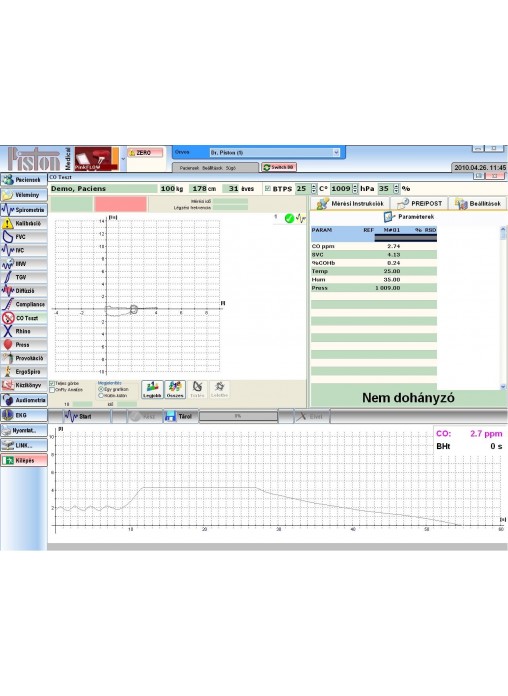
Task: Open the Orvos doctor dropdown
Action: pos(275,152)
